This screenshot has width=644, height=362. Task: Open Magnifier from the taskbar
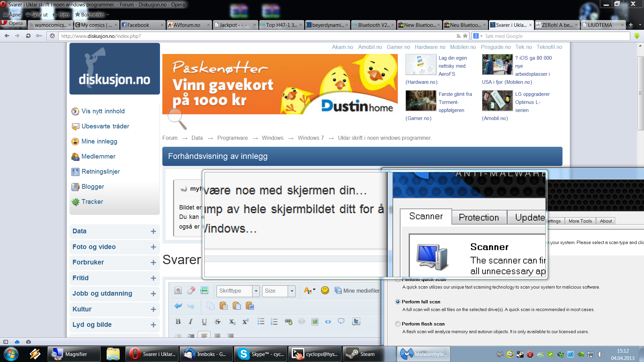[74, 354]
